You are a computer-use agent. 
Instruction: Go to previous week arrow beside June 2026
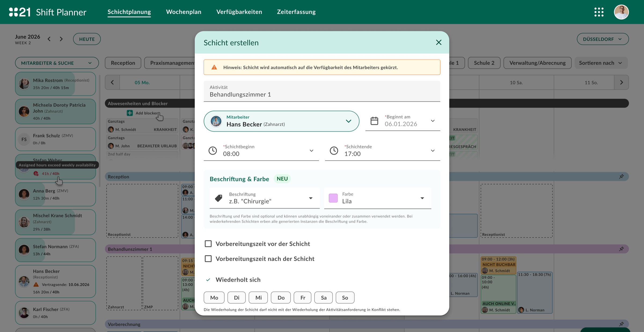tap(49, 39)
